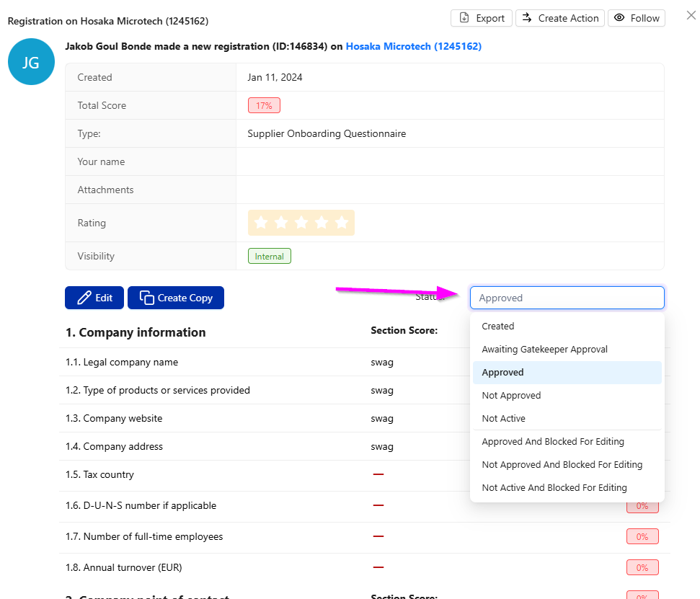Click the Create Copy button
This screenshot has height=599, width=700.
click(x=176, y=298)
